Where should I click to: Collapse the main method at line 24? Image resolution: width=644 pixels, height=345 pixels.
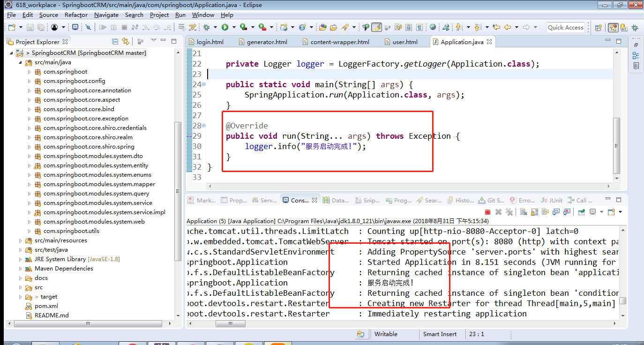pos(203,84)
